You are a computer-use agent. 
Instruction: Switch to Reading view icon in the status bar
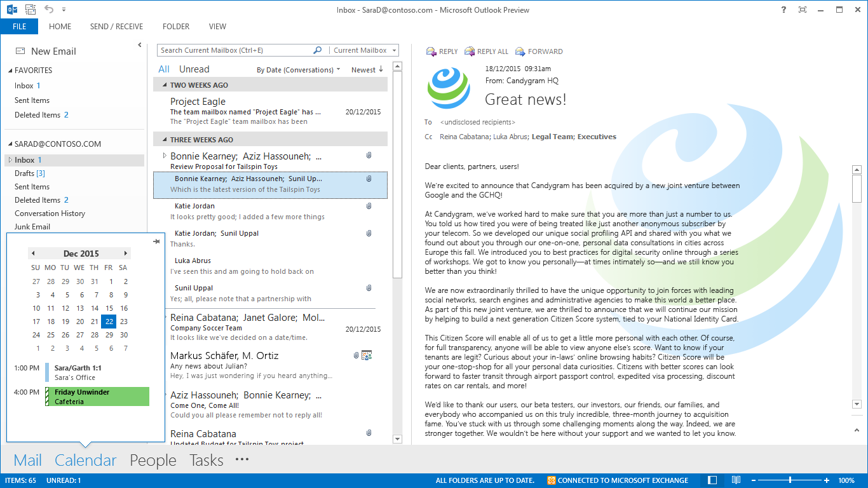pos(736,480)
